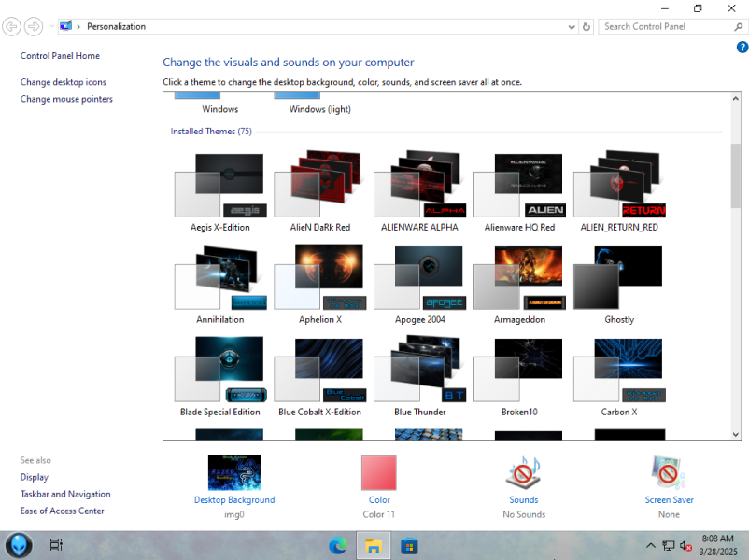Click the Control Panel address bar icon
The height and width of the screenshot is (560, 749).
pos(66,26)
